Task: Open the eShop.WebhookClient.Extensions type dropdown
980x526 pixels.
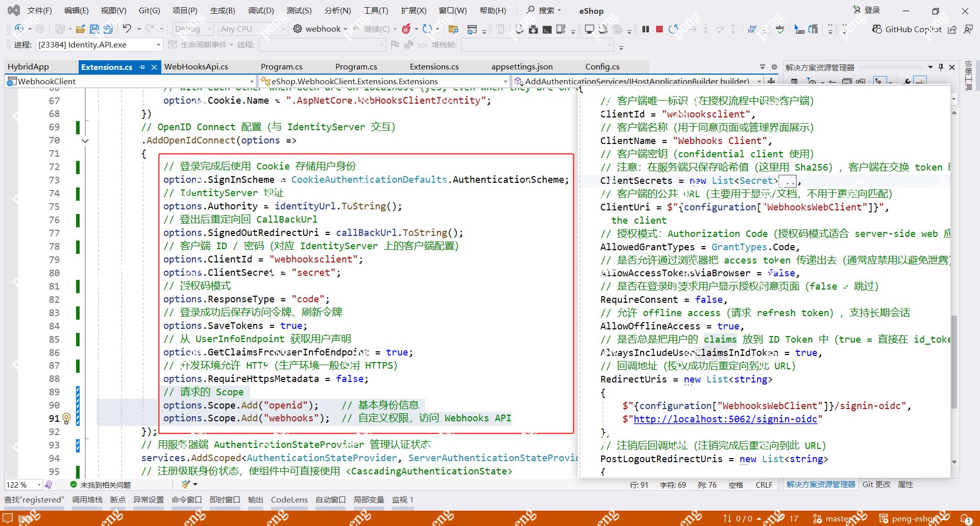Action: coord(384,81)
